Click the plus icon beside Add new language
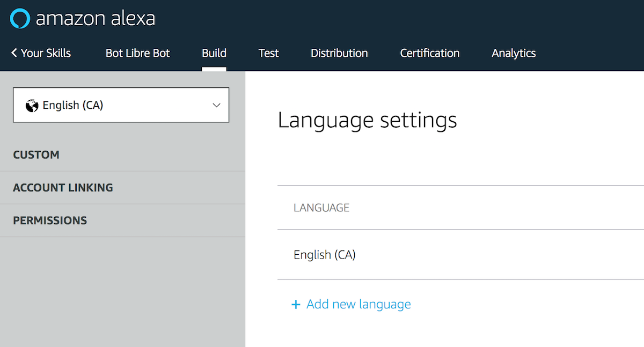 [x=295, y=305]
